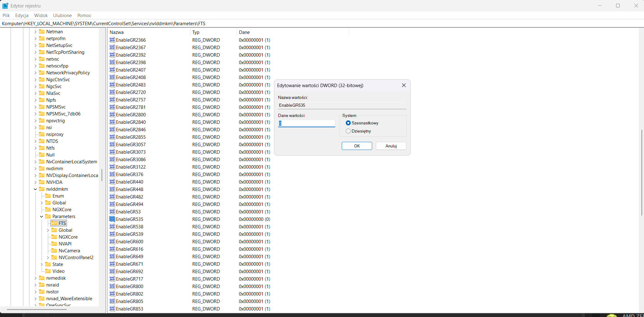The image size is (644, 317).
Task: Click Anuluj to cancel the edit
Action: pyautogui.click(x=391, y=146)
